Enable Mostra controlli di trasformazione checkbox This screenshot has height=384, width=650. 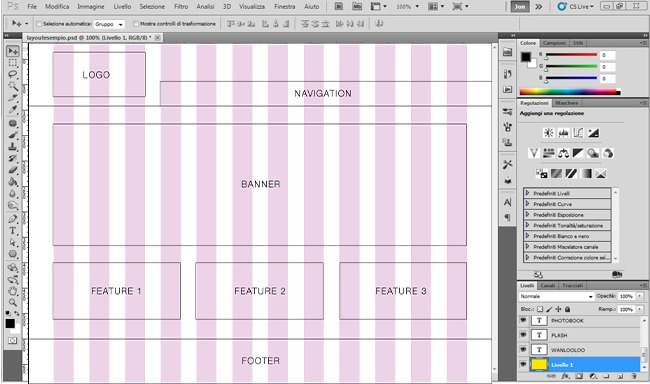click(136, 24)
